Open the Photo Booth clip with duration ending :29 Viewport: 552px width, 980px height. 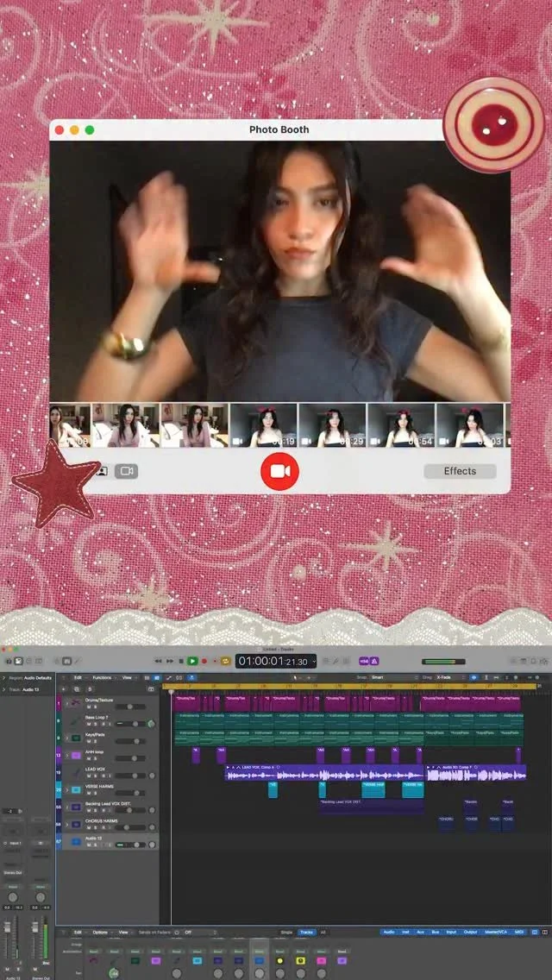(332, 425)
